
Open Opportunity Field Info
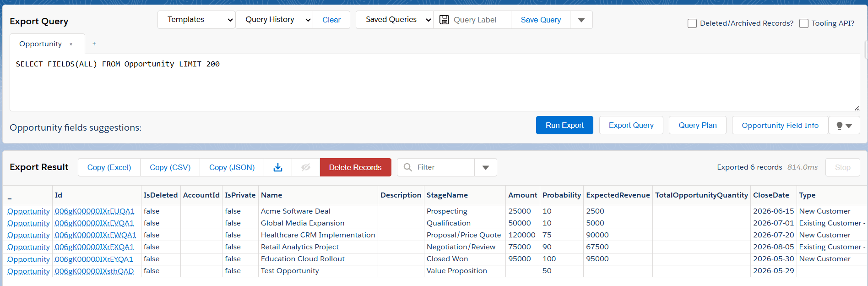coord(780,125)
